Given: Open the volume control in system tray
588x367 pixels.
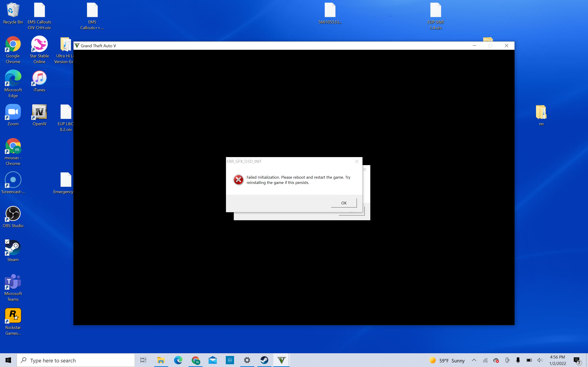Looking at the screenshot, I should click(x=540, y=360).
